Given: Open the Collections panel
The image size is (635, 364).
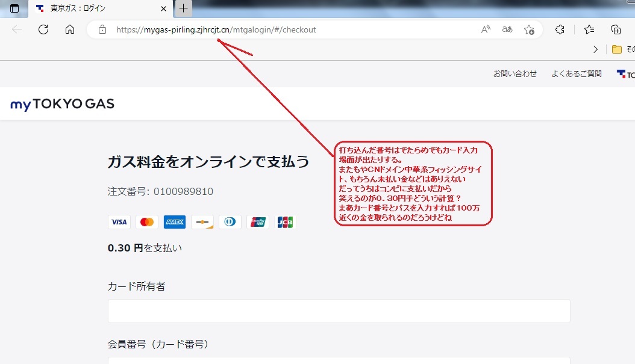Looking at the screenshot, I should tap(616, 29).
